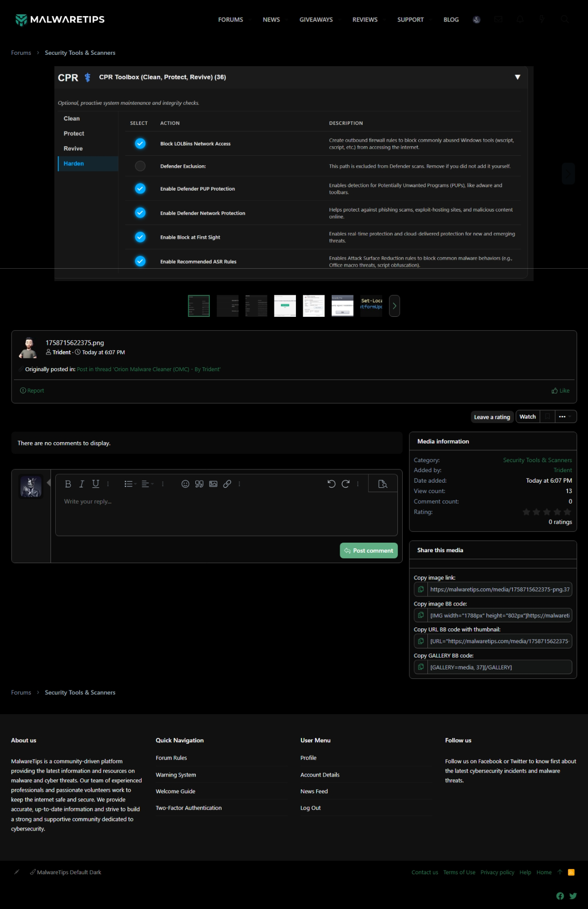Open the conversations envelope icon
The height and width of the screenshot is (909, 588).
click(x=498, y=20)
